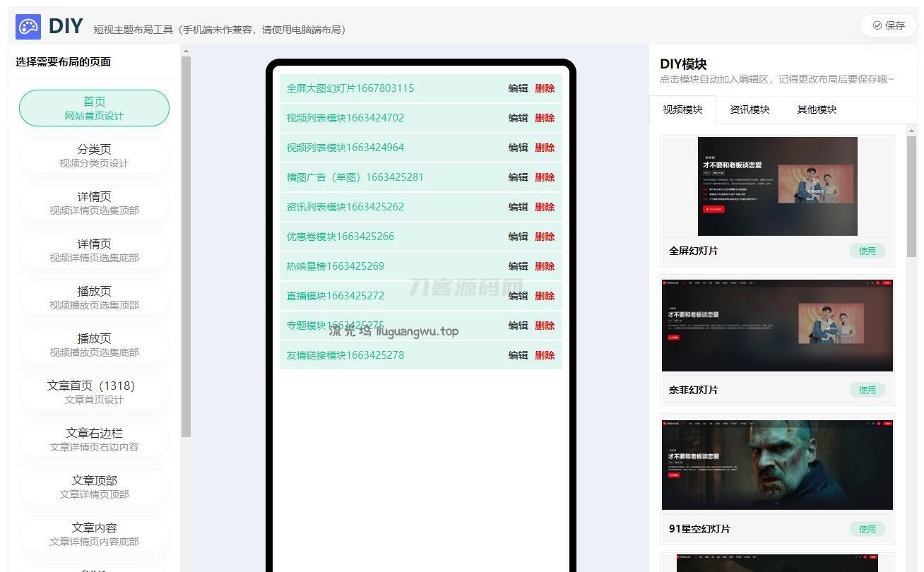Switch to 资讯模块 tab
Image resolution: width=924 pixels, height=572 pixels.
click(x=750, y=109)
